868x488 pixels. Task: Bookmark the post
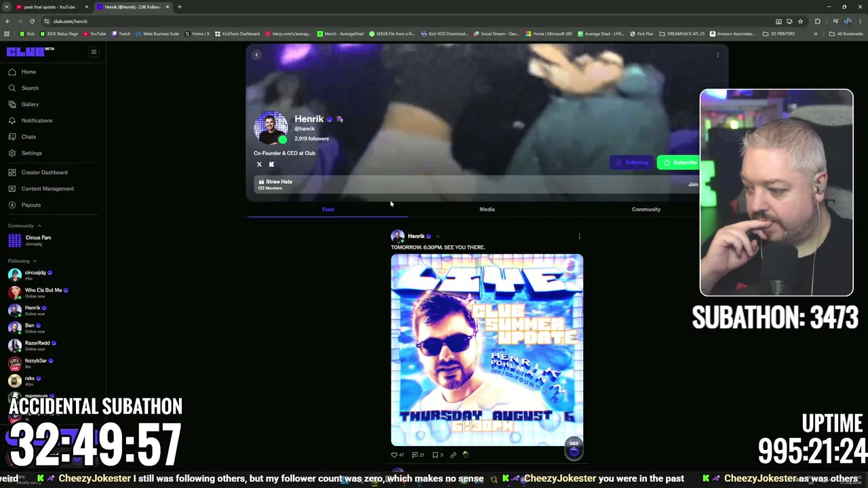pos(435,455)
